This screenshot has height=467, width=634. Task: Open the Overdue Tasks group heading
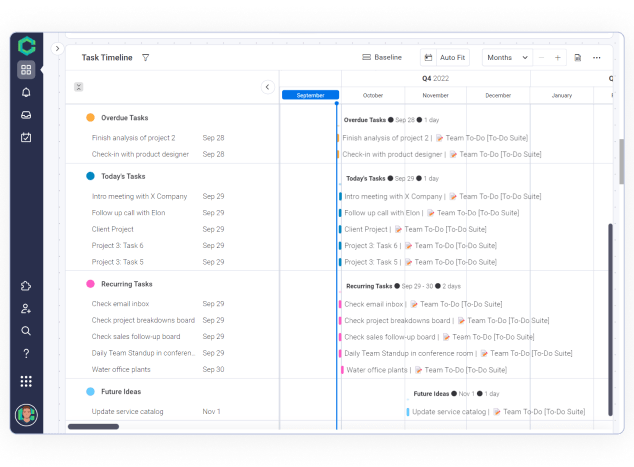pos(125,118)
